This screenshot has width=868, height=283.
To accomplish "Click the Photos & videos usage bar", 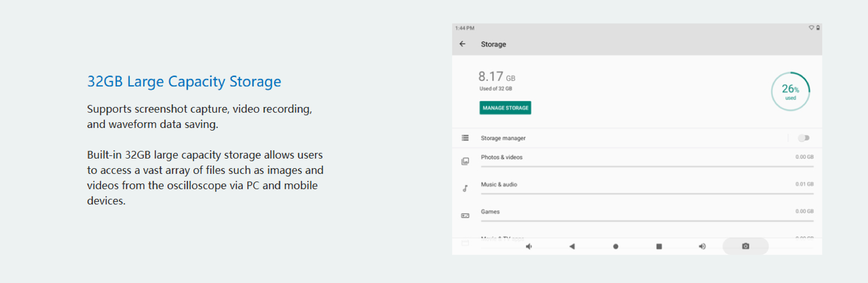I will [x=647, y=166].
